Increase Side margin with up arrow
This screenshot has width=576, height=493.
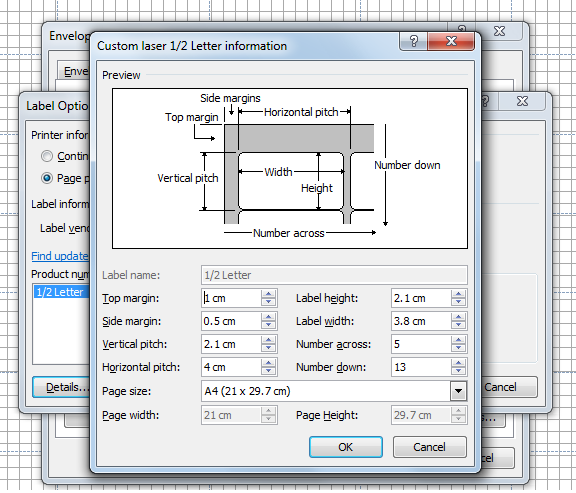(x=269, y=317)
